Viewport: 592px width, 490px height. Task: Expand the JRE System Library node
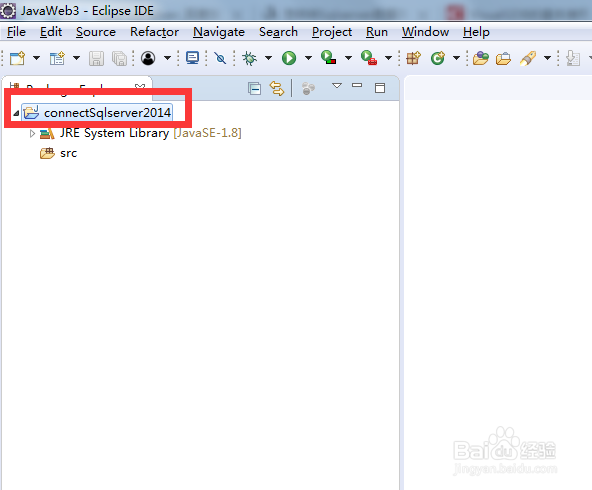coord(32,133)
